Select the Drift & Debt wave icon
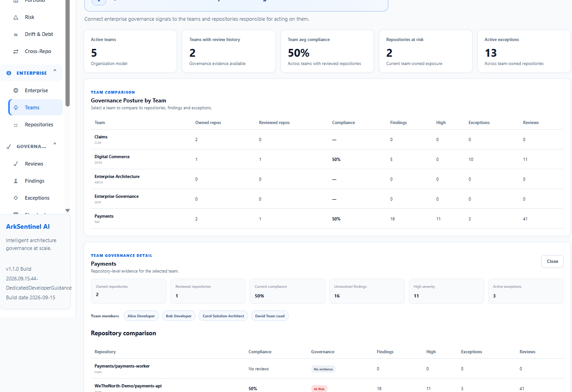The image size is (572, 392). pyautogui.click(x=16, y=34)
